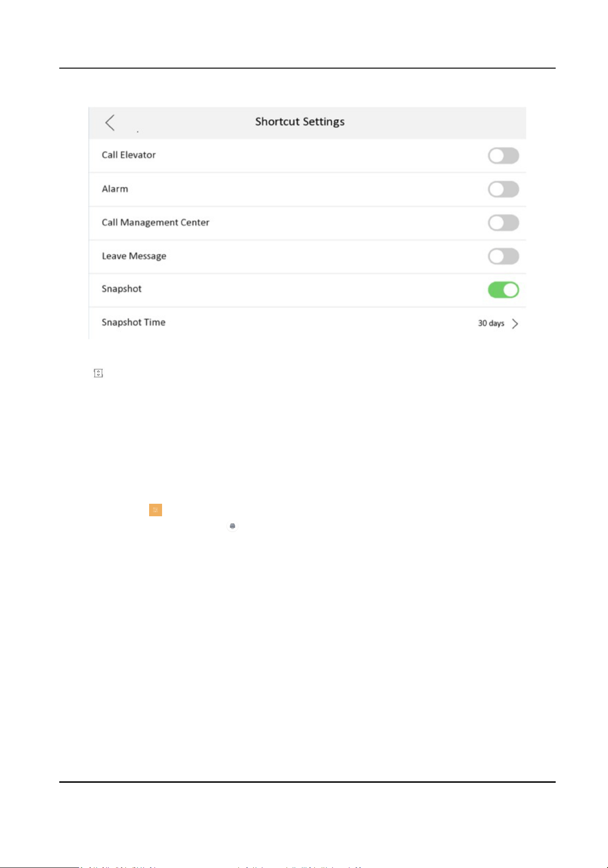Toggle the Call Elevator switch
Screen dimensions: 608x868
[x=503, y=156]
